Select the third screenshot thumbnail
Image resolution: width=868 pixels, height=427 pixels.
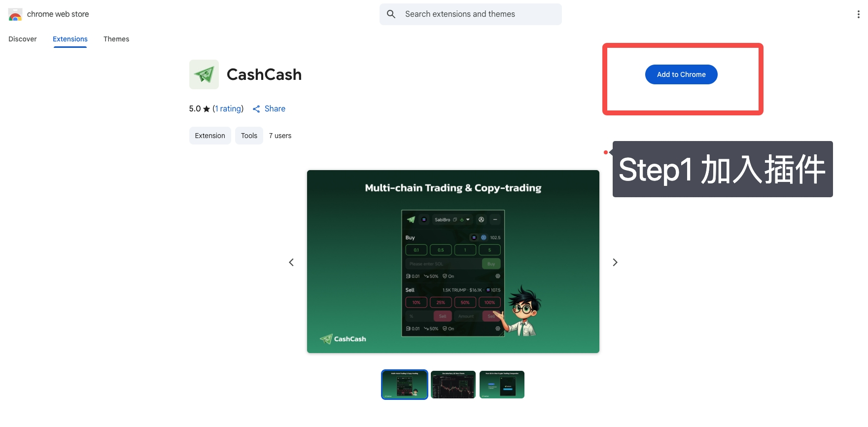(x=502, y=385)
